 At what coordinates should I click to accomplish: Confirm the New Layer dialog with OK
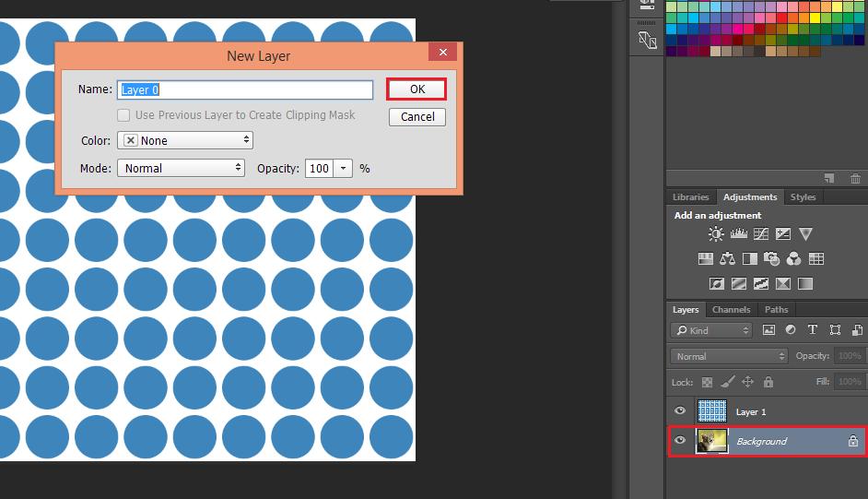coord(416,89)
